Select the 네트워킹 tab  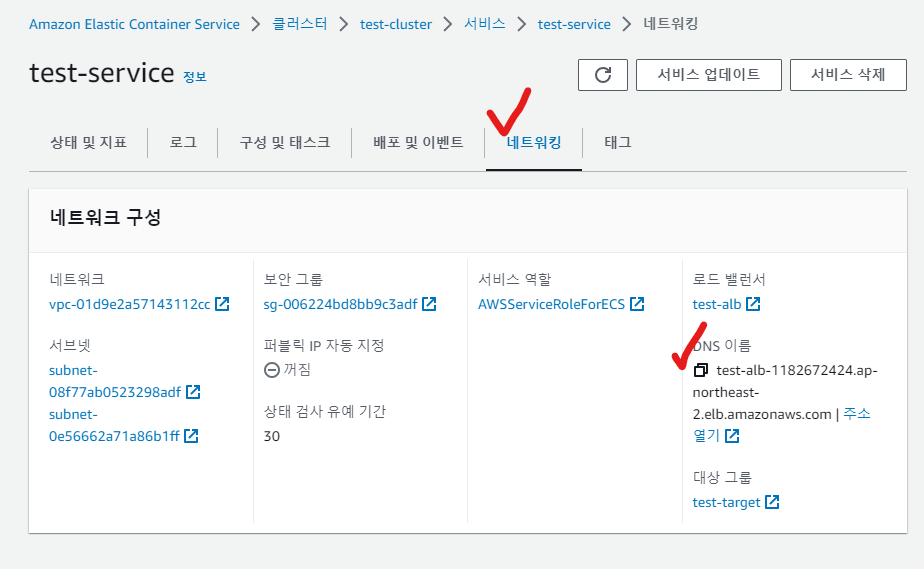tap(534, 143)
